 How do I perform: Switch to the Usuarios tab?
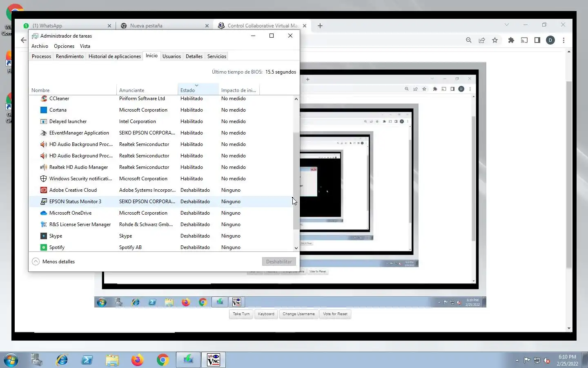click(x=171, y=56)
